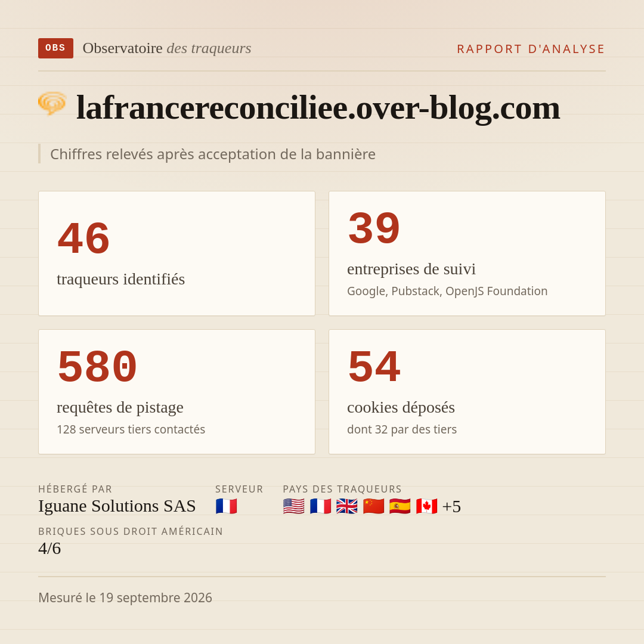Click the Spain flag
The height and width of the screenshot is (644, 644).
pos(400,506)
